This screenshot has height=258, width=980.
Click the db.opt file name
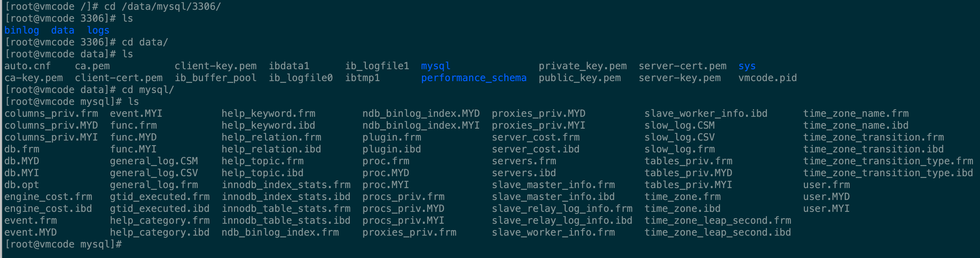tap(22, 185)
